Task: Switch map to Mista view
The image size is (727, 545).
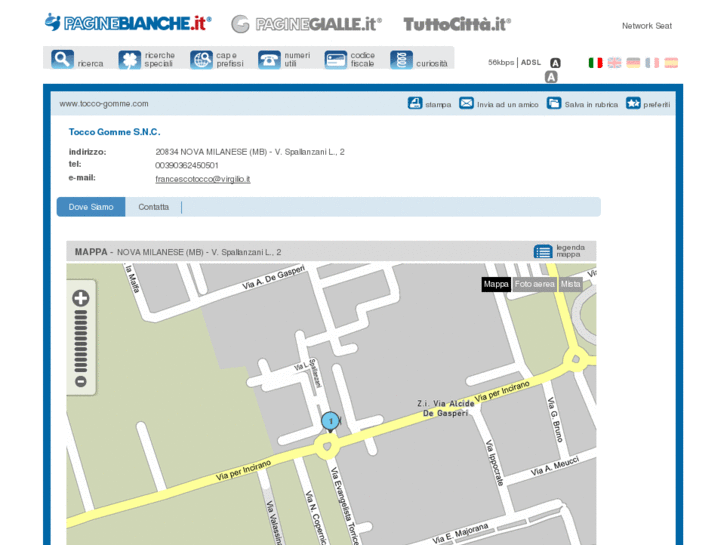Action: [x=570, y=284]
